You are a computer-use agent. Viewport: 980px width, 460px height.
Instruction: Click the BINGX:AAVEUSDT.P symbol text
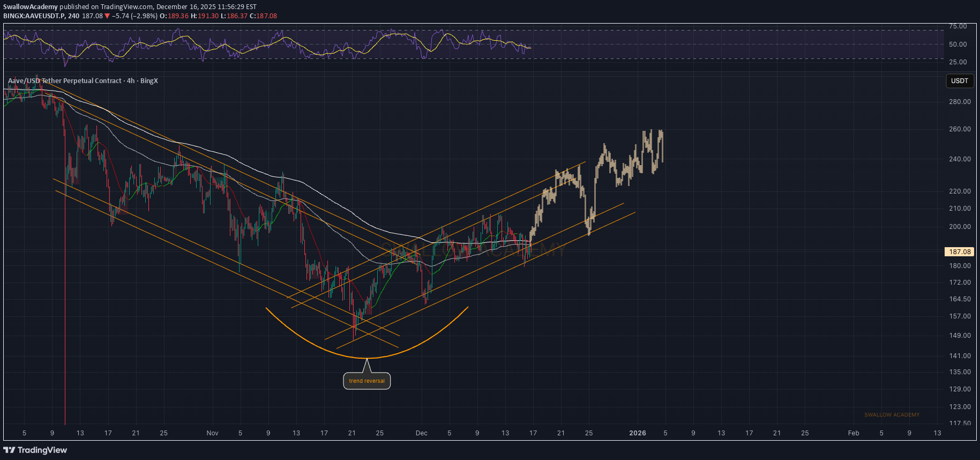point(34,16)
